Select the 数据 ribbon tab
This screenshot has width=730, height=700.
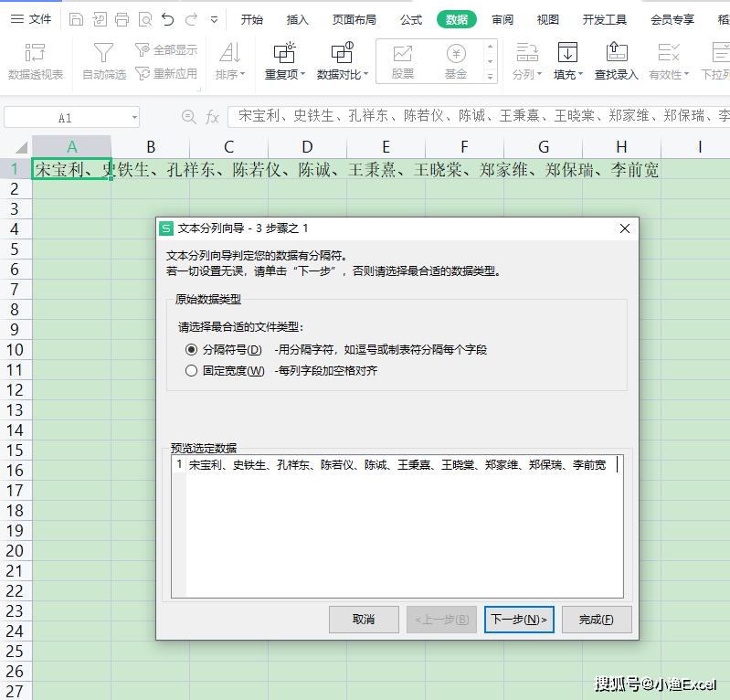457,19
